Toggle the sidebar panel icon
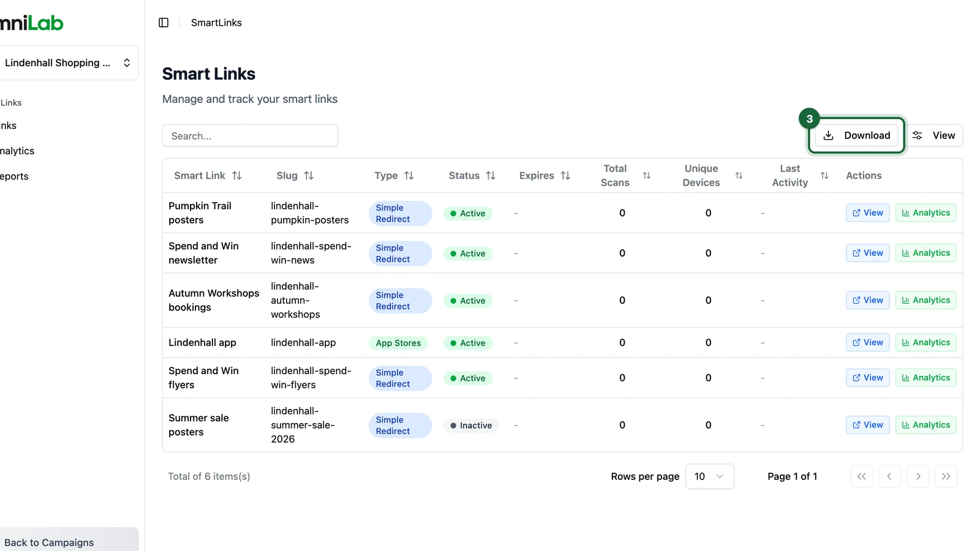The width and height of the screenshot is (980, 551). point(164,23)
